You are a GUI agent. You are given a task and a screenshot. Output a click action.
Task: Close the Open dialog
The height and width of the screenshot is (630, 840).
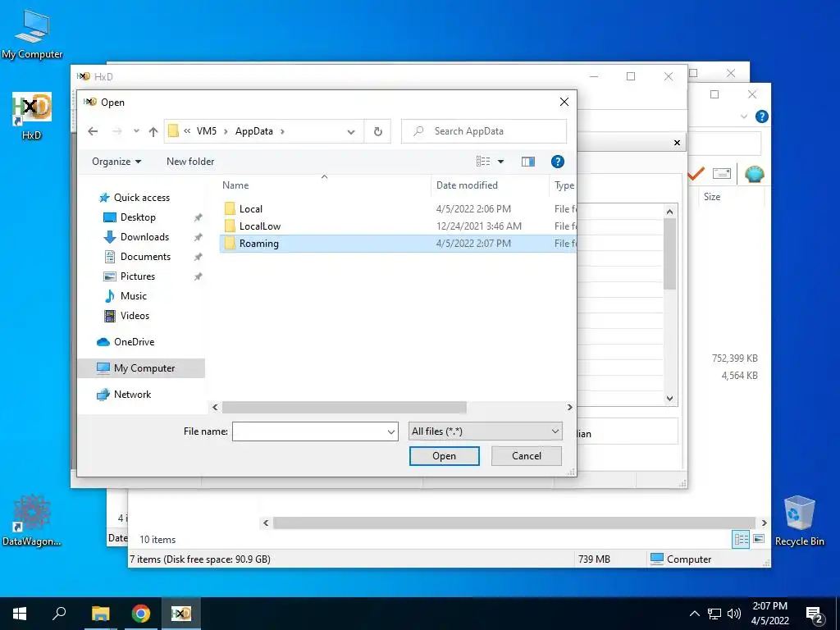(564, 102)
